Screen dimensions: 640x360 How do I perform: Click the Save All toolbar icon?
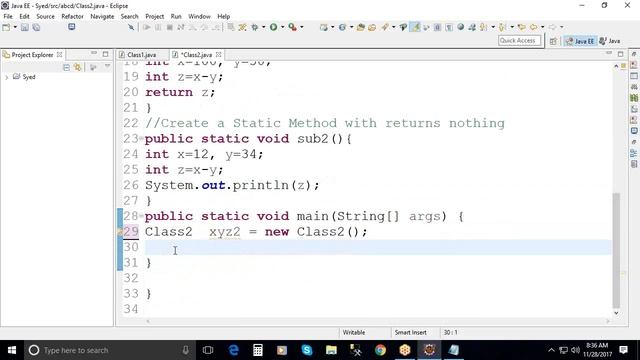tap(36, 27)
